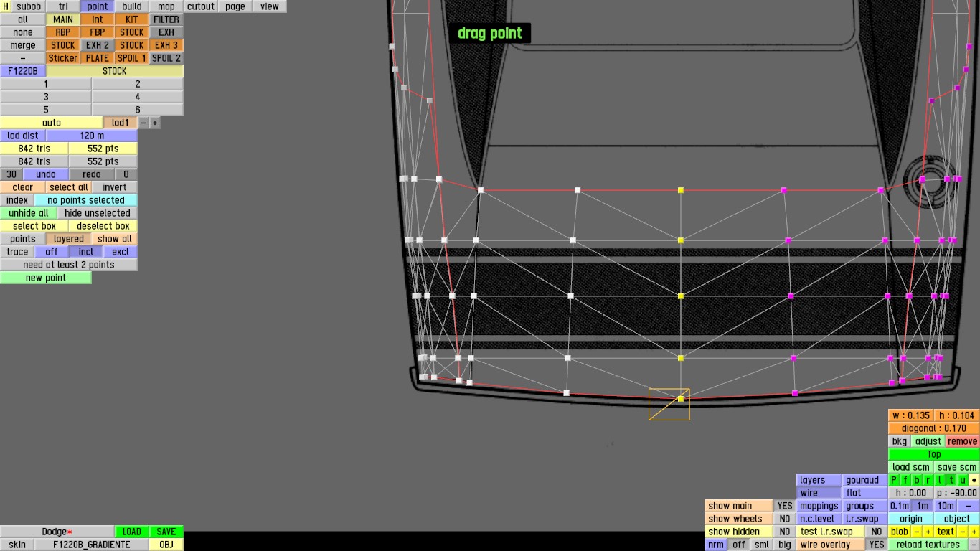Switch shading to flat
Screen dimensions: 980x551
pyautogui.click(x=865, y=493)
